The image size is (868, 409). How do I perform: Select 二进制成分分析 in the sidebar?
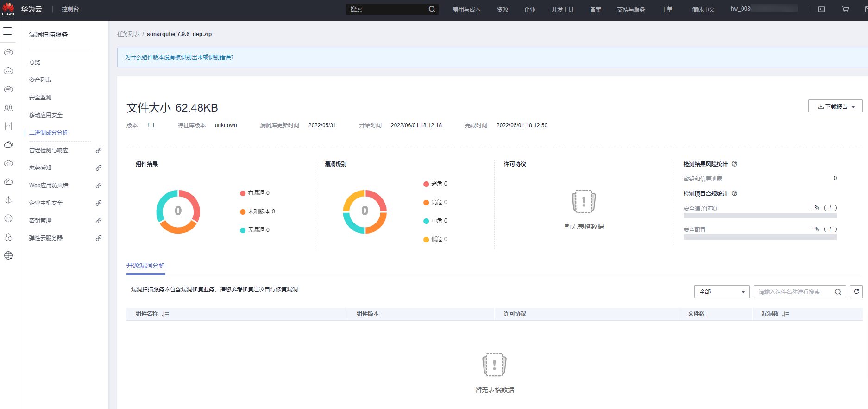coord(49,133)
